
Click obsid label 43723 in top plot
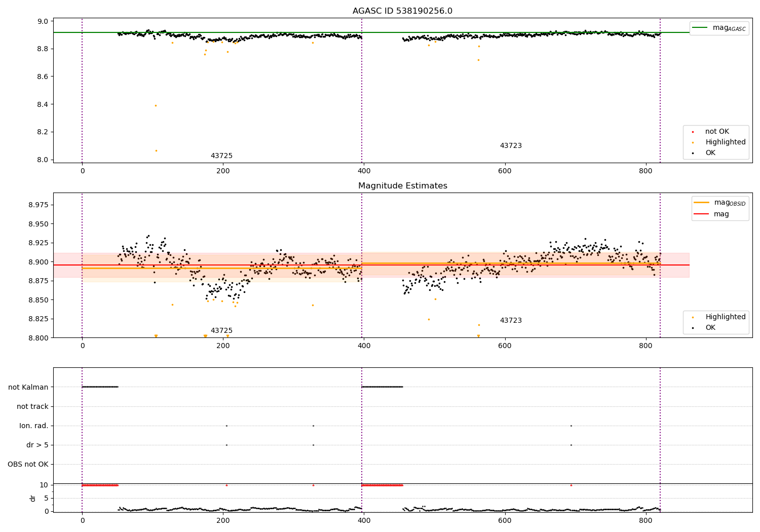point(511,146)
